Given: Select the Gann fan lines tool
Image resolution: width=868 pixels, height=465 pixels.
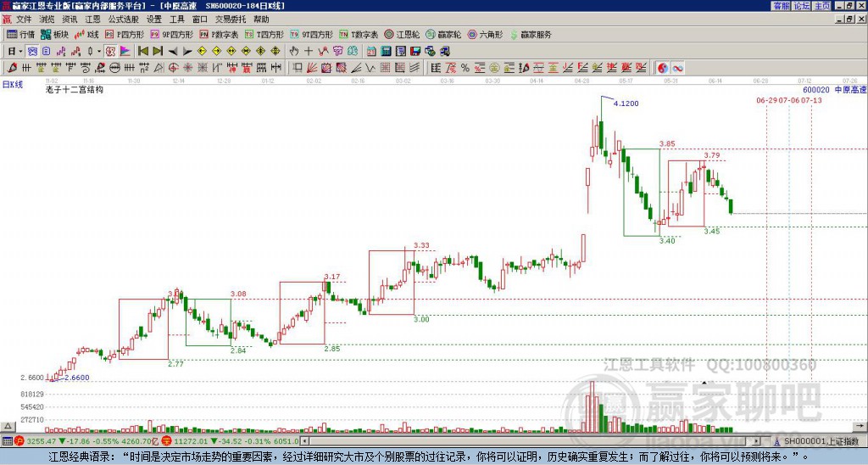Looking at the screenshot, I should pyautogui.click(x=312, y=68).
